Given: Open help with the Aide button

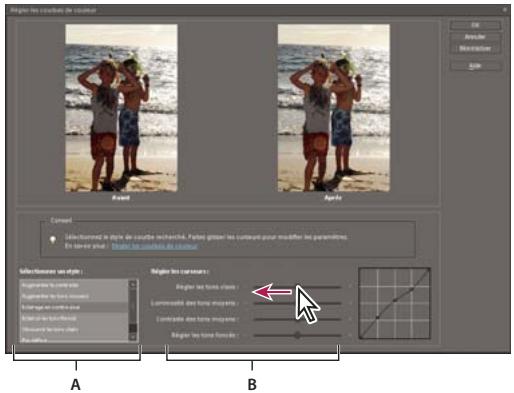Looking at the screenshot, I should pyautogui.click(x=475, y=66).
